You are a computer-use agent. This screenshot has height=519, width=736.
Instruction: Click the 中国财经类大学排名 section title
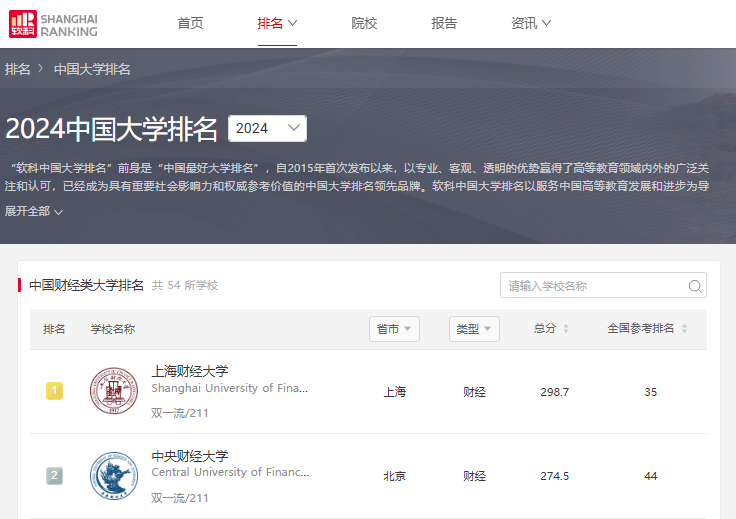pyautogui.click(x=86, y=285)
